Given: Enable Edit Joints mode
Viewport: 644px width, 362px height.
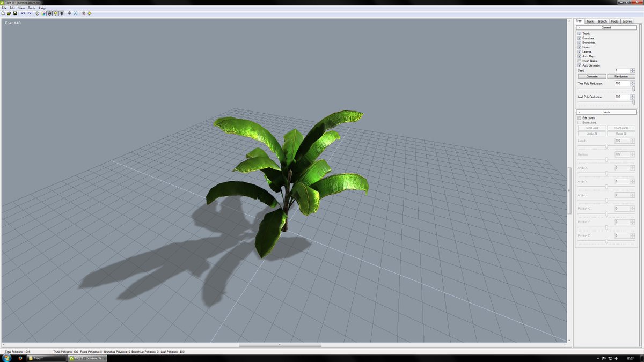Looking at the screenshot, I should [x=580, y=117].
